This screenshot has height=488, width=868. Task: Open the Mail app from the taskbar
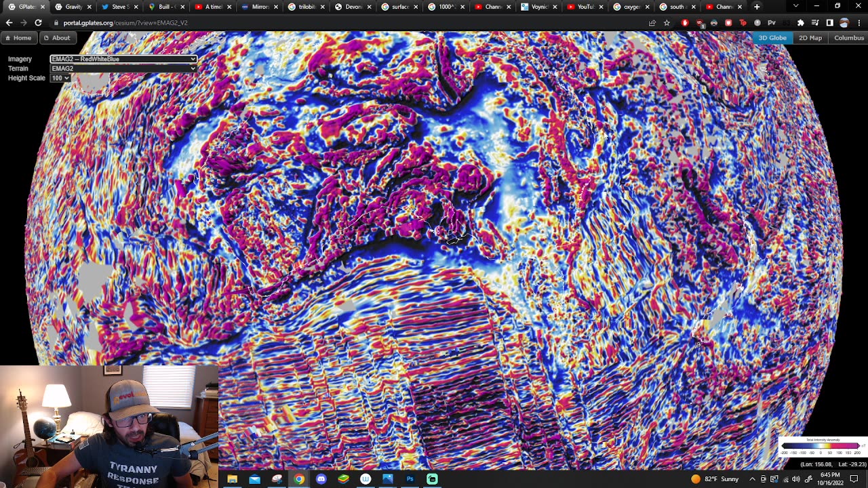[x=254, y=479]
